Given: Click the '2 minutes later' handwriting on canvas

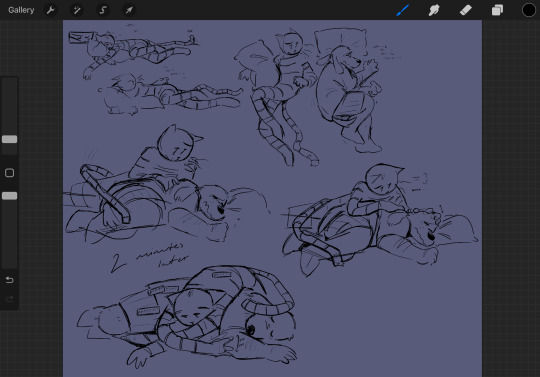Looking at the screenshot, I should [150, 257].
